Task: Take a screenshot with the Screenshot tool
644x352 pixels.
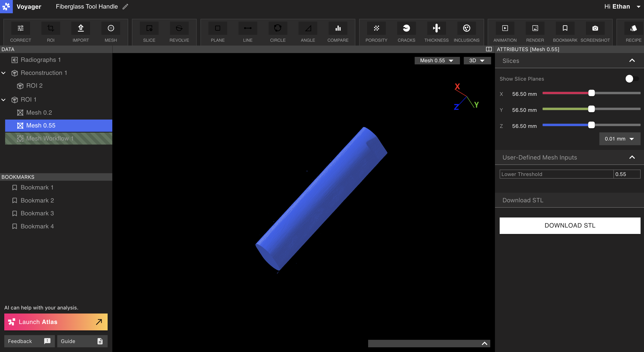Action: [595, 28]
